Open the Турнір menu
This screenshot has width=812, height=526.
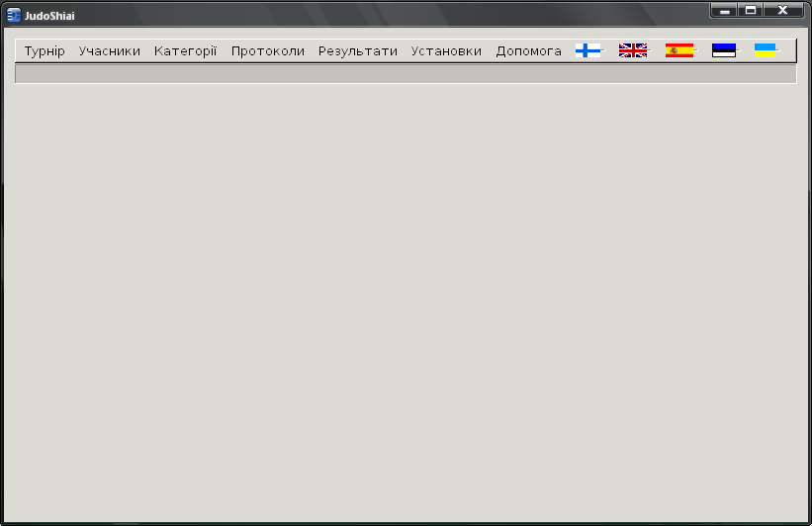45,51
